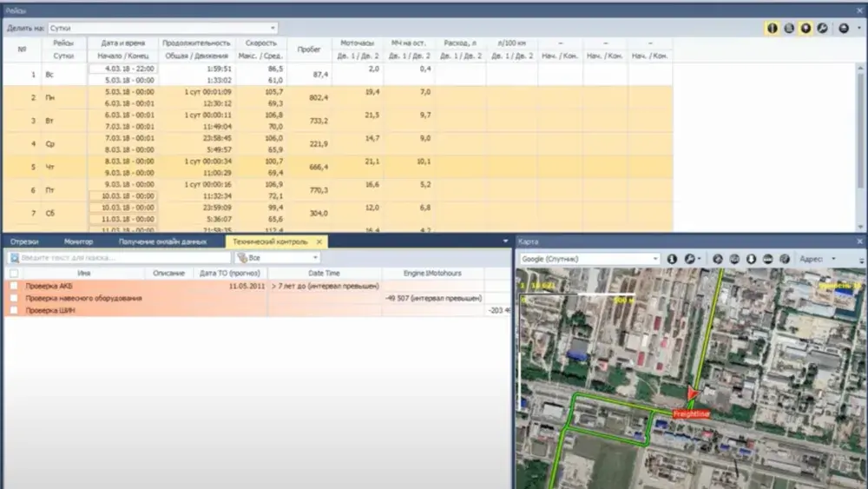Open the Все filter dropdown
This screenshot has height=489, width=868.
click(x=278, y=257)
